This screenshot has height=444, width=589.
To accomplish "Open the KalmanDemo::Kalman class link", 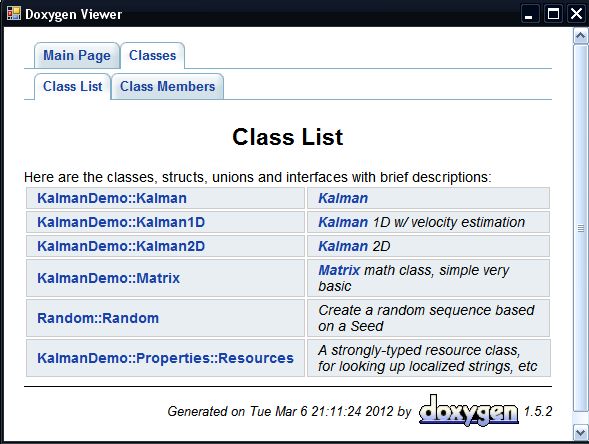I will point(112,198).
